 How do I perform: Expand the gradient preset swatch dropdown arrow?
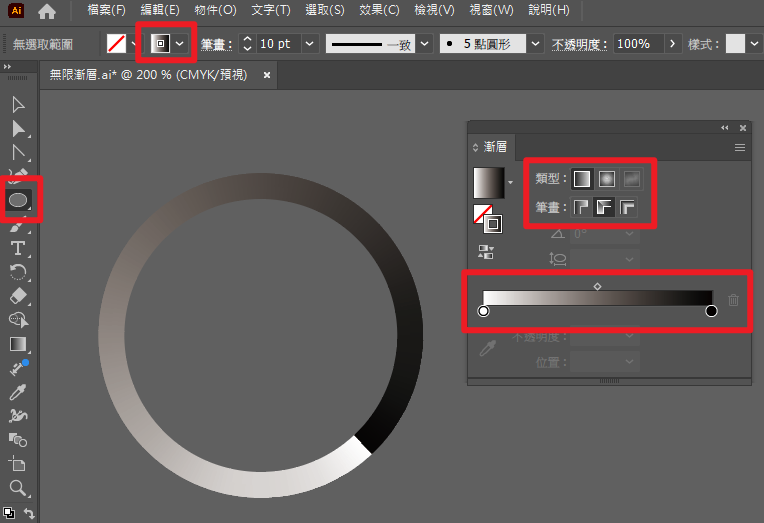point(512,183)
